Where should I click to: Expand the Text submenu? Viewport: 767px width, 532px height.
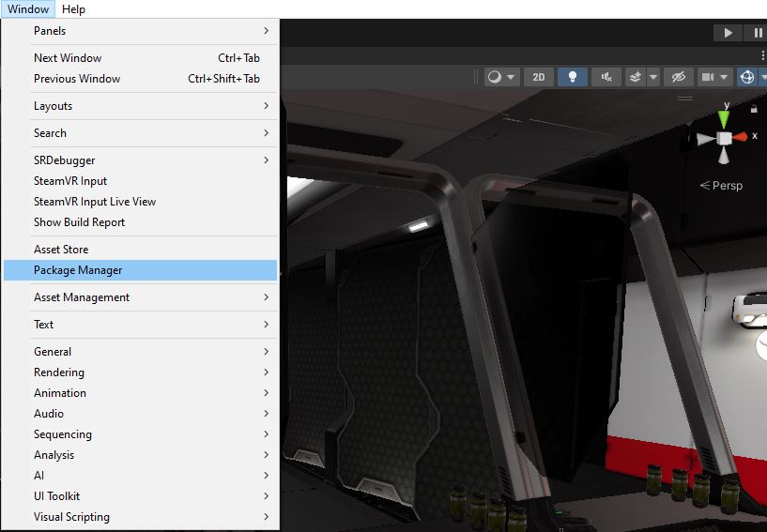tap(141, 325)
